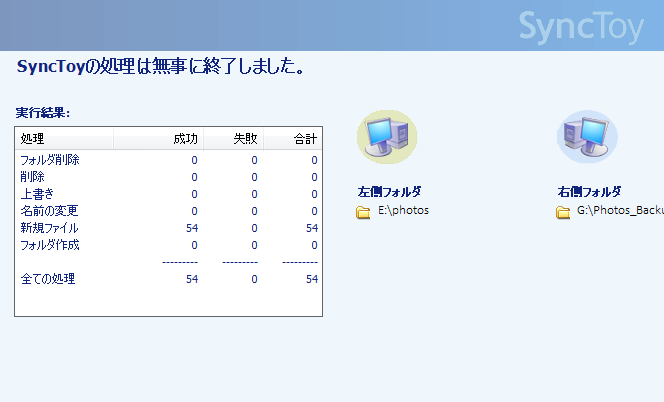Click the left folder computer icon

pyautogui.click(x=387, y=137)
